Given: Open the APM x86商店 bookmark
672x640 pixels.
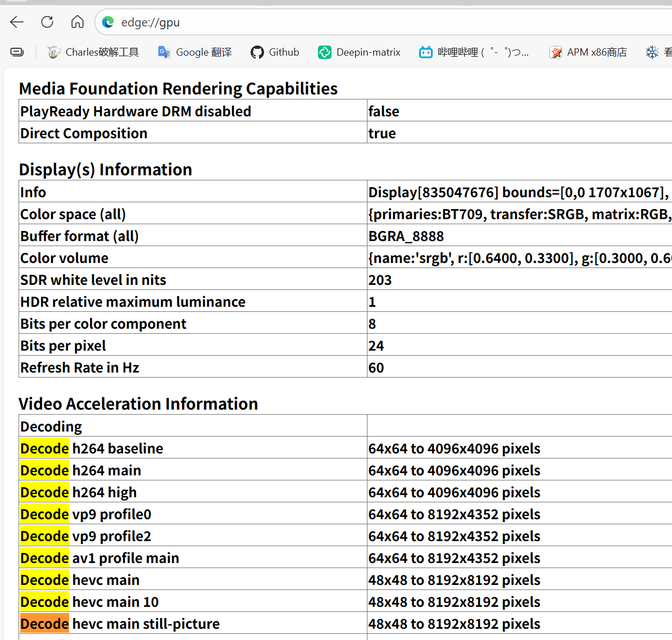Looking at the screenshot, I should (588, 52).
